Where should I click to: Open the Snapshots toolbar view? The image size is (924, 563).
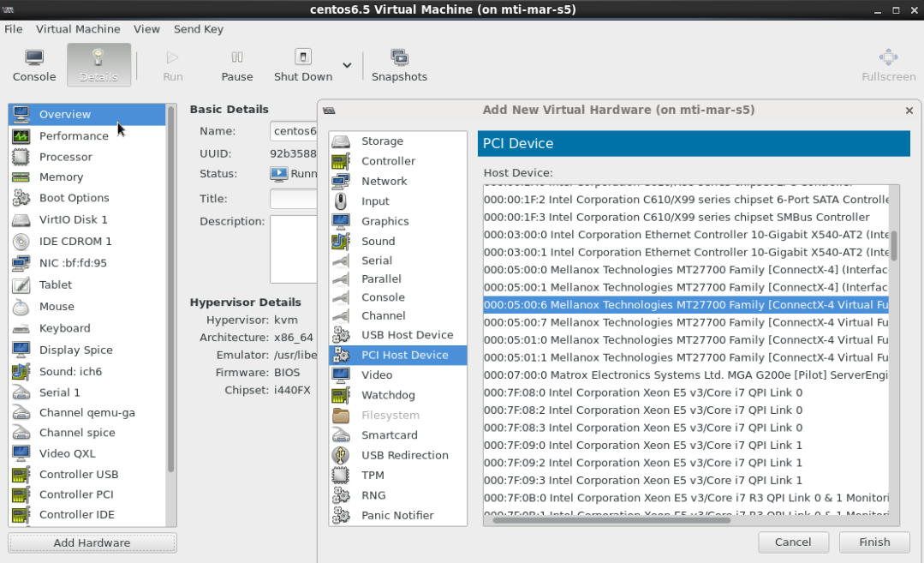pos(399,64)
